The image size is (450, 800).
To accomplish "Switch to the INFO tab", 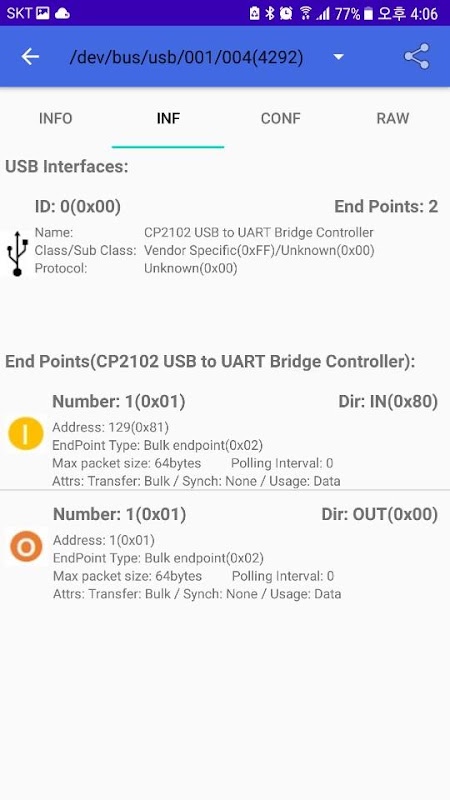I will (x=56, y=118).
